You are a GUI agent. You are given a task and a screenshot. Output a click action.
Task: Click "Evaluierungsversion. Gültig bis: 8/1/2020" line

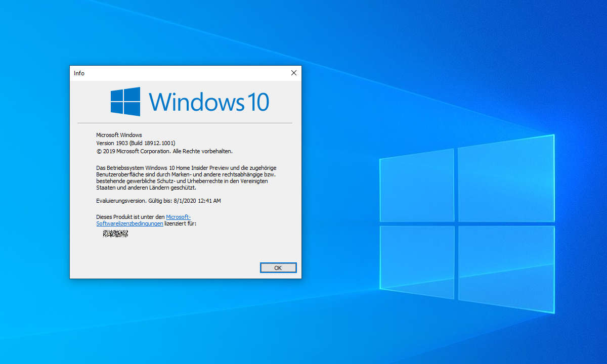tap(158, 201)
